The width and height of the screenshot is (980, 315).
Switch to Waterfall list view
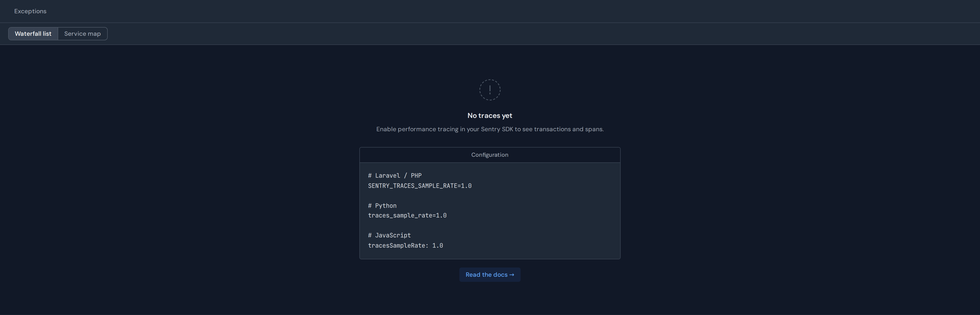[x=33, y=34]
